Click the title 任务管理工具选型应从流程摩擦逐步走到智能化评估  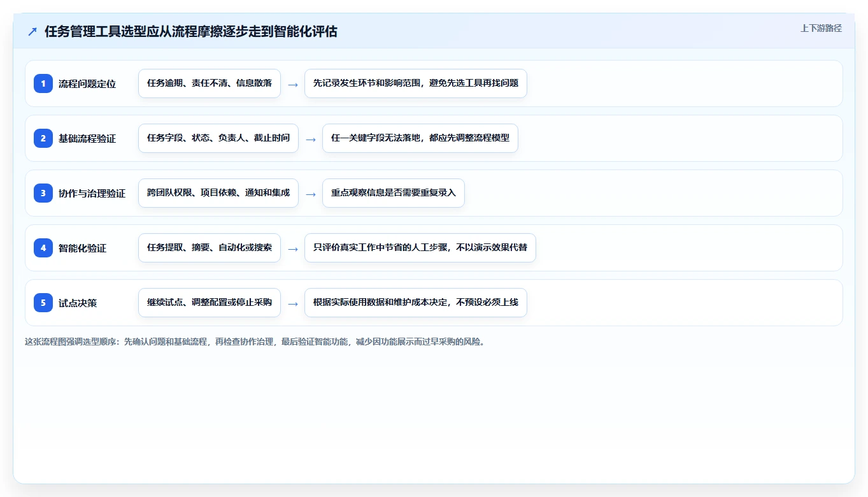[191, 31]
